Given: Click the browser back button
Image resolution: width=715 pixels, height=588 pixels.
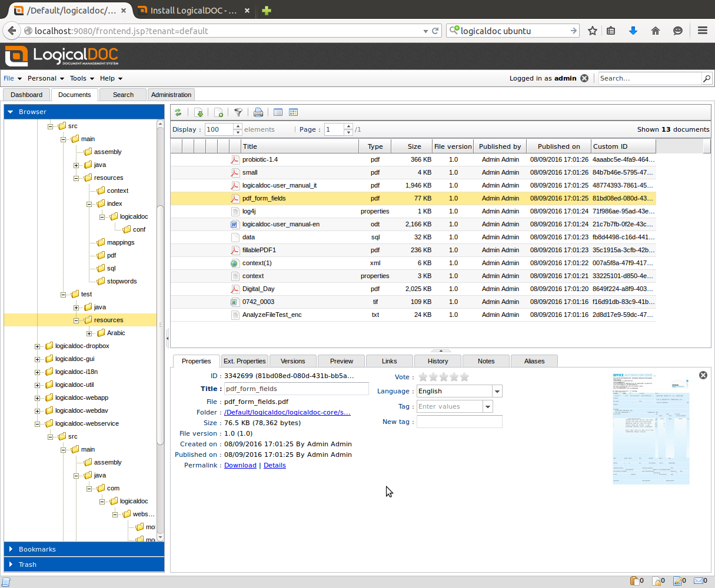Looking at the screenshot, I should [12, 31].
